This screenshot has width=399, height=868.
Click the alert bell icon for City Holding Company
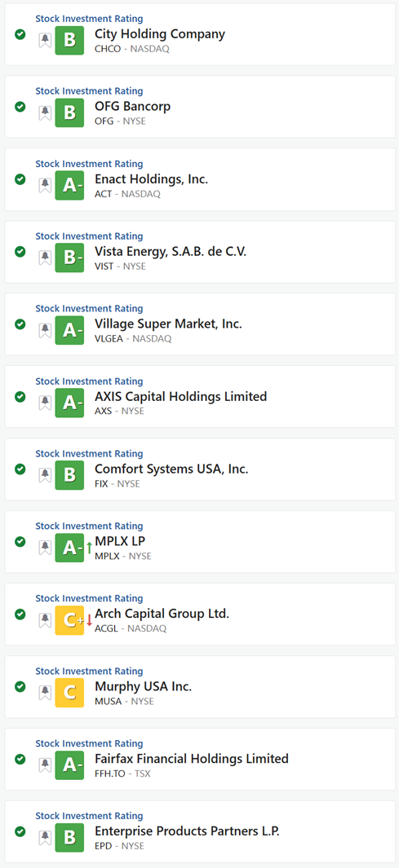(x=45, y=41)
